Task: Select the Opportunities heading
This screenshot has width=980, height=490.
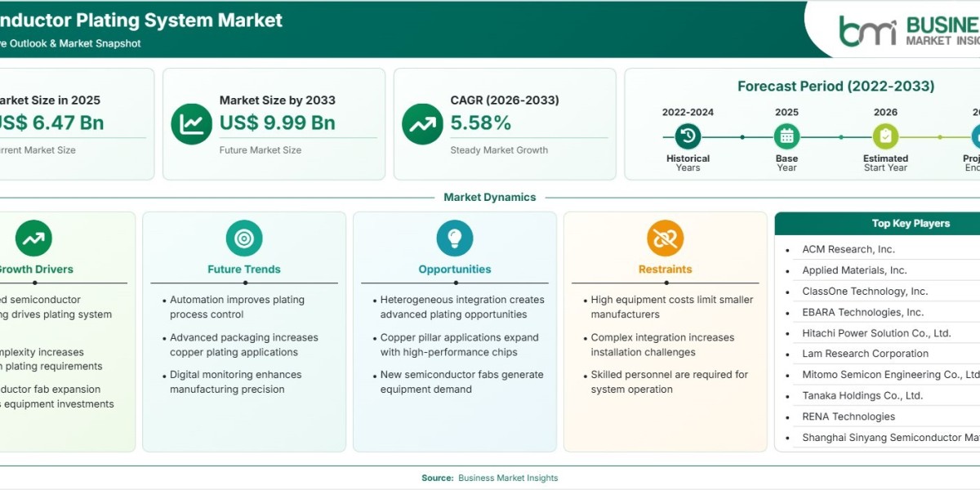Action: pos(455,269)
